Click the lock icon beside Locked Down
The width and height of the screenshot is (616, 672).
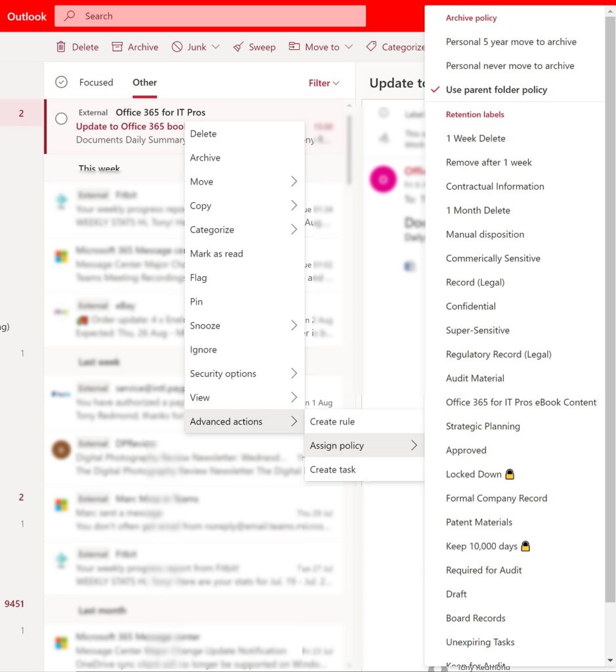tap(509, 474)
